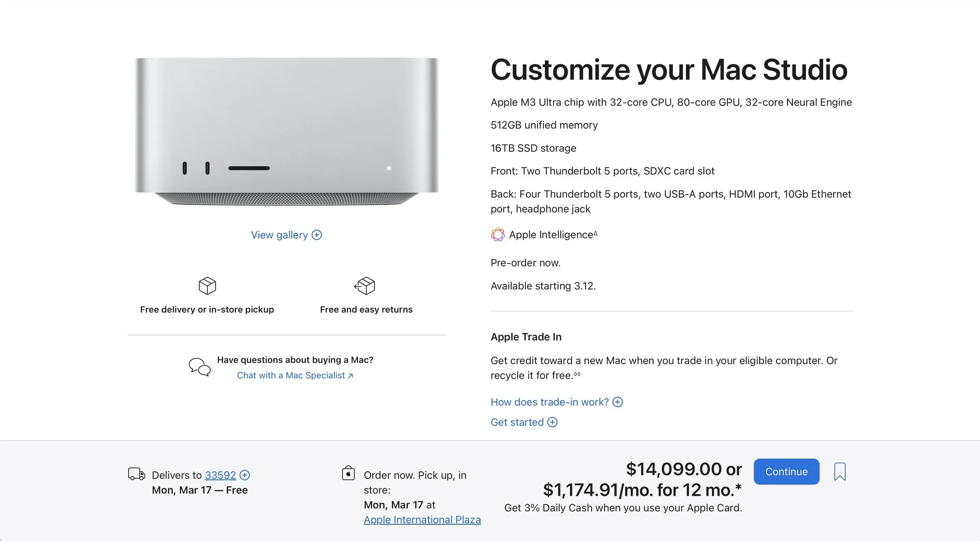
Task: Start a trade-in with Get started
Action: coord(517,422)
